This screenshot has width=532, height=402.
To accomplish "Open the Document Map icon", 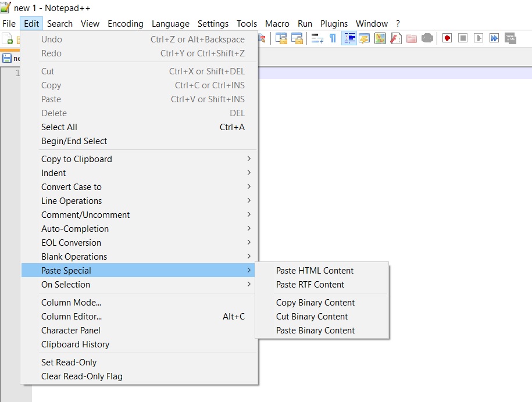I will [x=380, y=38].
